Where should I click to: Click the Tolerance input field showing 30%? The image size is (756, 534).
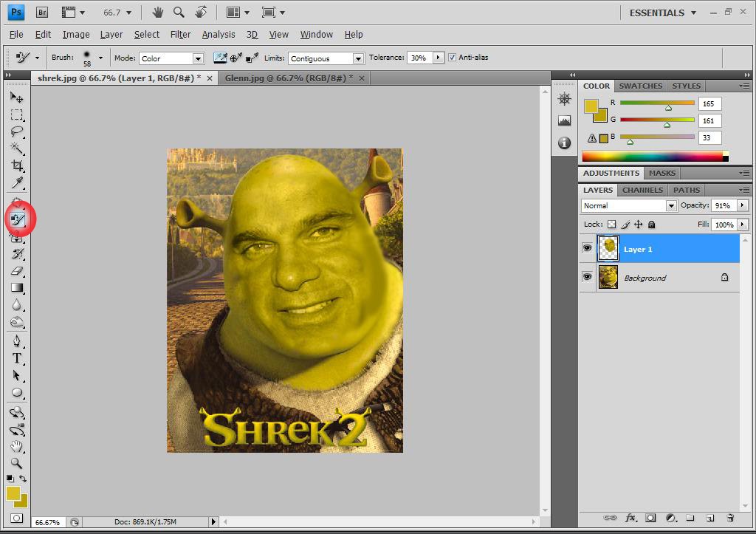(420, 58)
